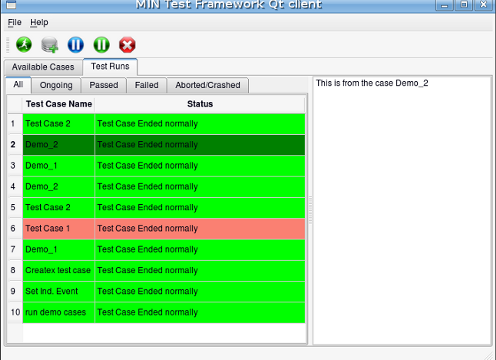496x360 pixels.
Task: Select the Createx test case cell
Action: click(x=59, y=270)
